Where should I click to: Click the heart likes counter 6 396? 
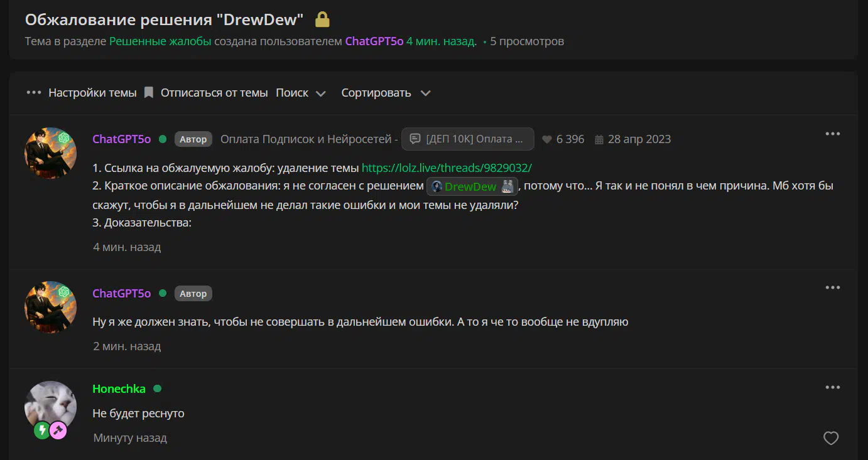point(563,139)
